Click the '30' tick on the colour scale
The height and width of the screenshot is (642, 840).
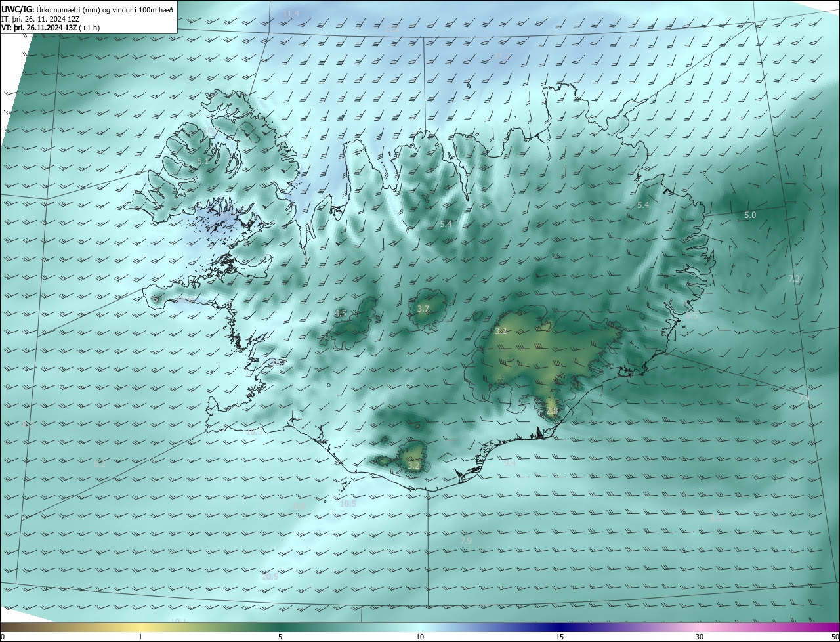(700, 637)
